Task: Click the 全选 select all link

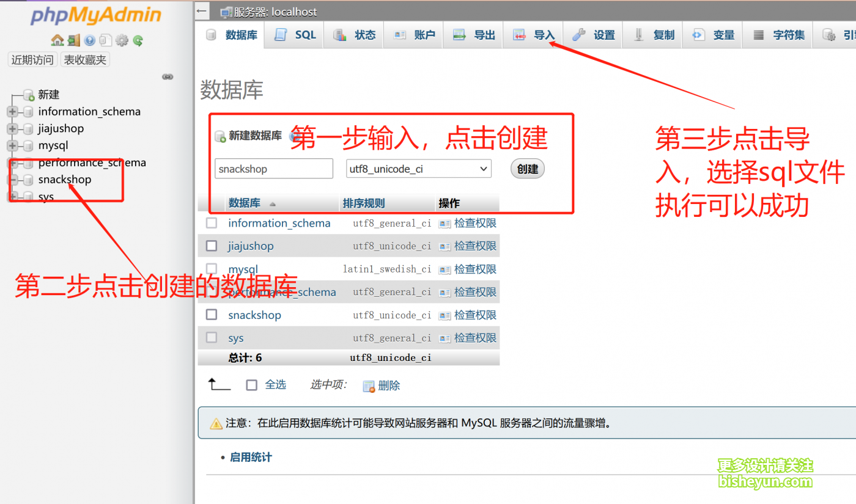Action: [x=275, y=385]
